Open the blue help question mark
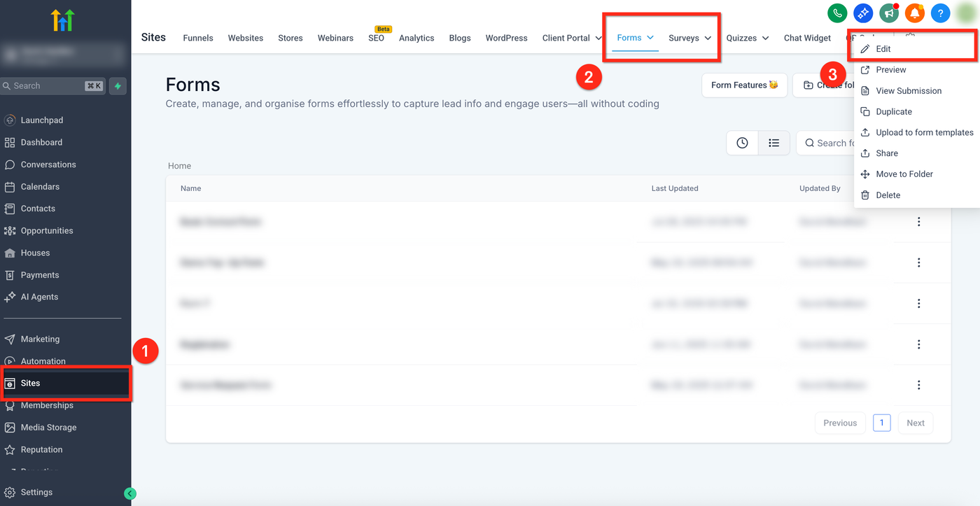Screen dimensions: 980x506 940,13
